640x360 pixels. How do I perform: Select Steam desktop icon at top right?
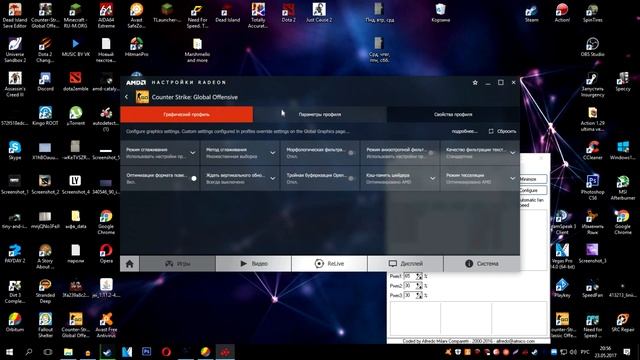click(531, 13)
